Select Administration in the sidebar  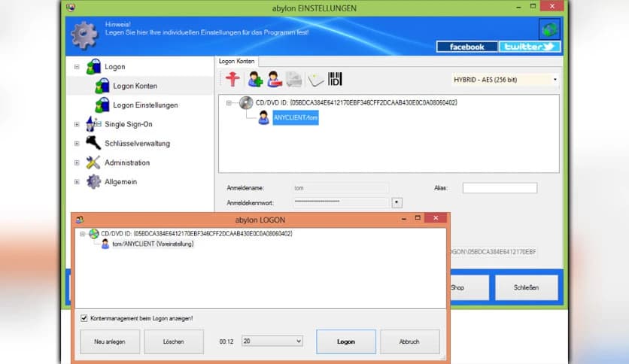pos(127,162)
